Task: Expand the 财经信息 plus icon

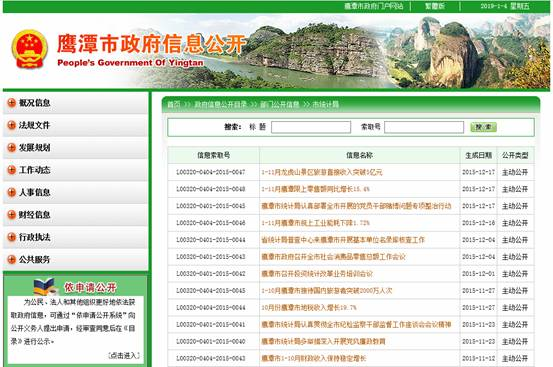Action: [11, 215]
